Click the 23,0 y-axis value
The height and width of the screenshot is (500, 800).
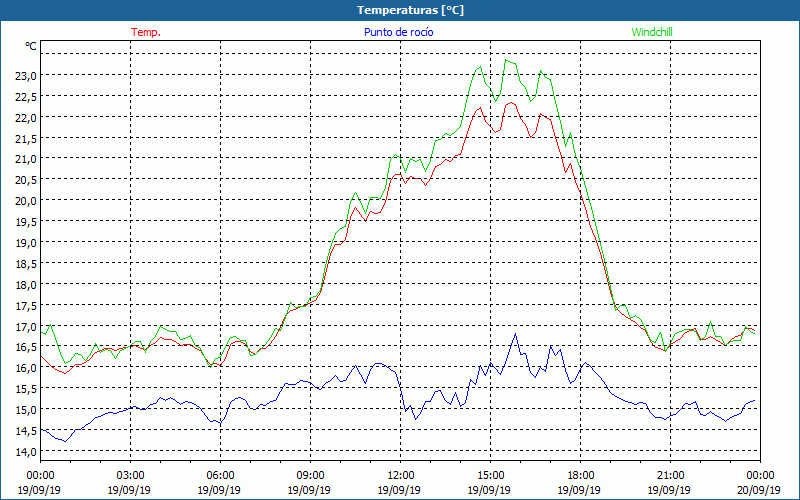coord(27,76)
